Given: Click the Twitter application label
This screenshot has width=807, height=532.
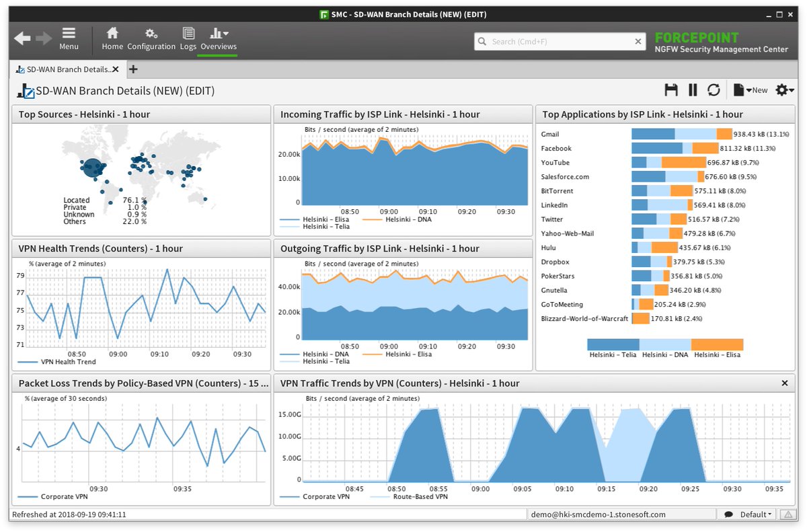Looking at the screenshot, I should point(552,219).
